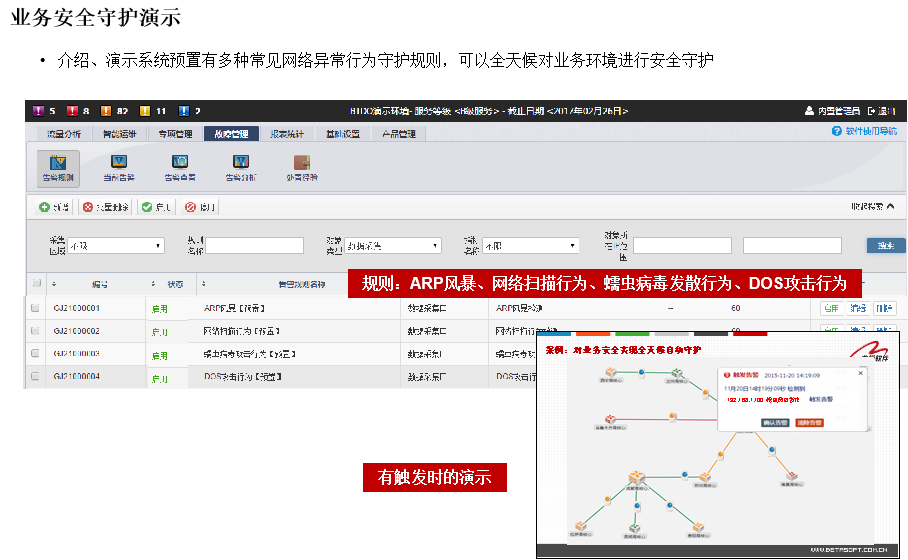Tick the checkbox for rule GJ21000001
The image size is (908, 560).
[x=35, y=308]
